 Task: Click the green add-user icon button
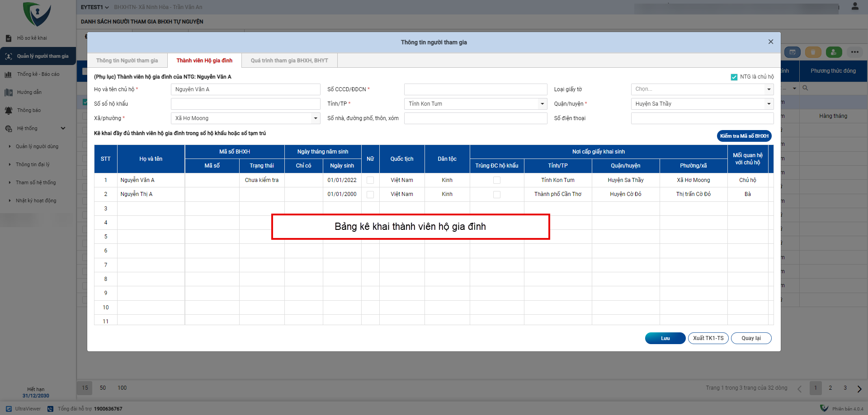point(834,52)
